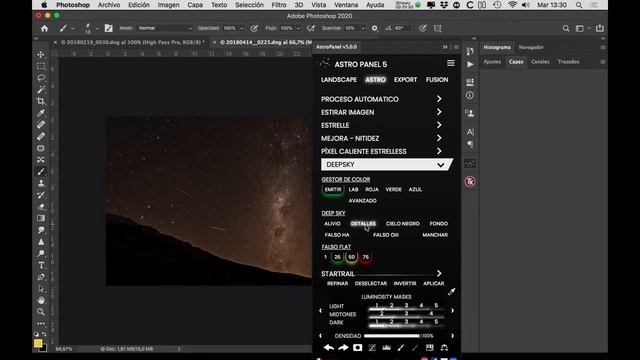Image resolution: width=640 pixels, height=360 pixels.
Task: Switch to the Canales tab
Action: click(540, 62)
